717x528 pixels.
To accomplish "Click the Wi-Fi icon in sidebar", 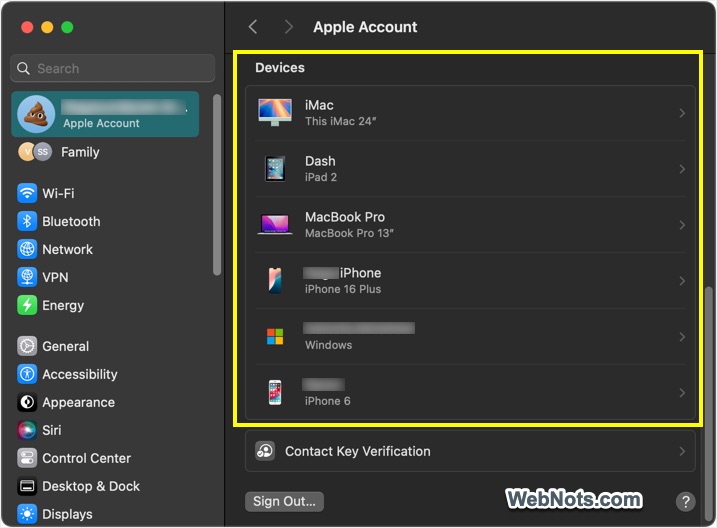I will pyautogui.click(x=27, y=193).
